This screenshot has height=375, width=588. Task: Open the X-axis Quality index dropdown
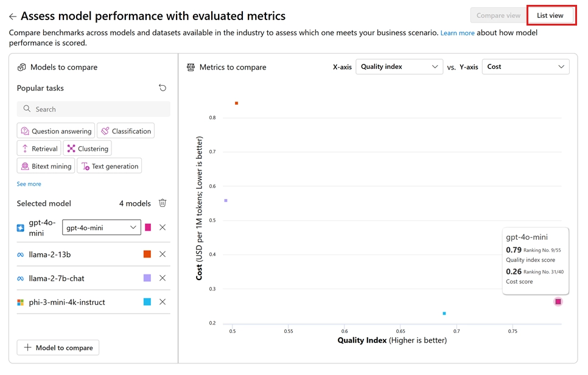[399, 67]
